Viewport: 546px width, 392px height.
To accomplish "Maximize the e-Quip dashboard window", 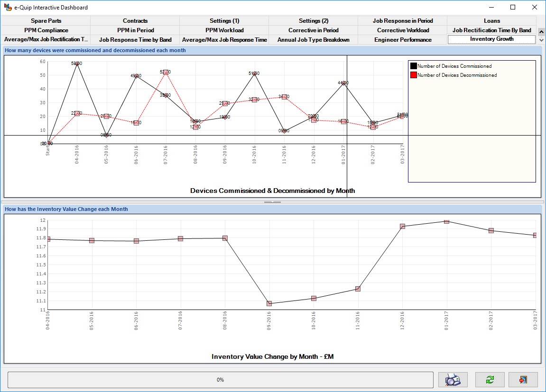I will tap(513, 7).
